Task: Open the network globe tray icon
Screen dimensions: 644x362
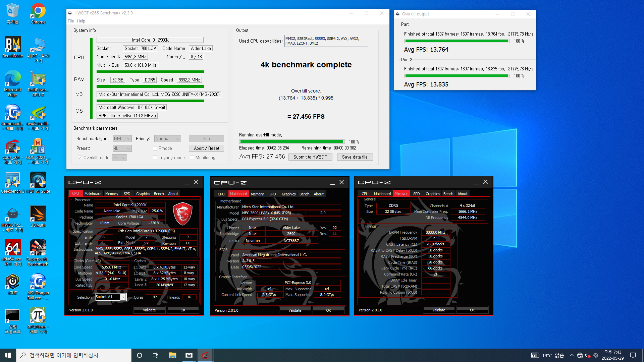Action: pyautogui.click(x=580, y=355)
